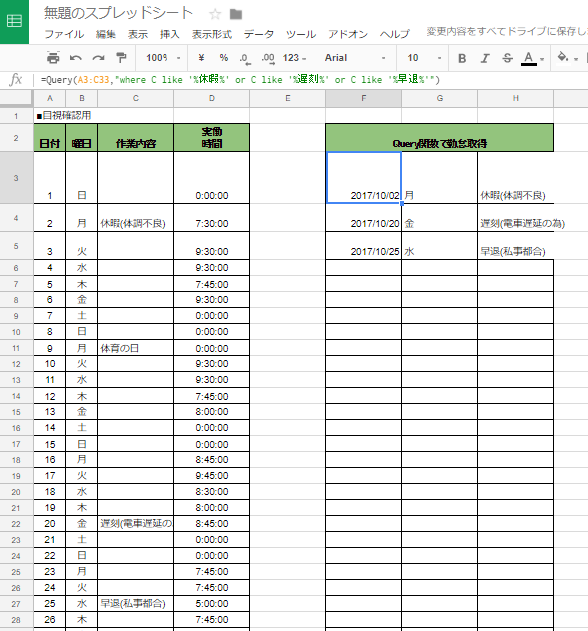
Task: Select column A header
Action: [x=50, y=99]
